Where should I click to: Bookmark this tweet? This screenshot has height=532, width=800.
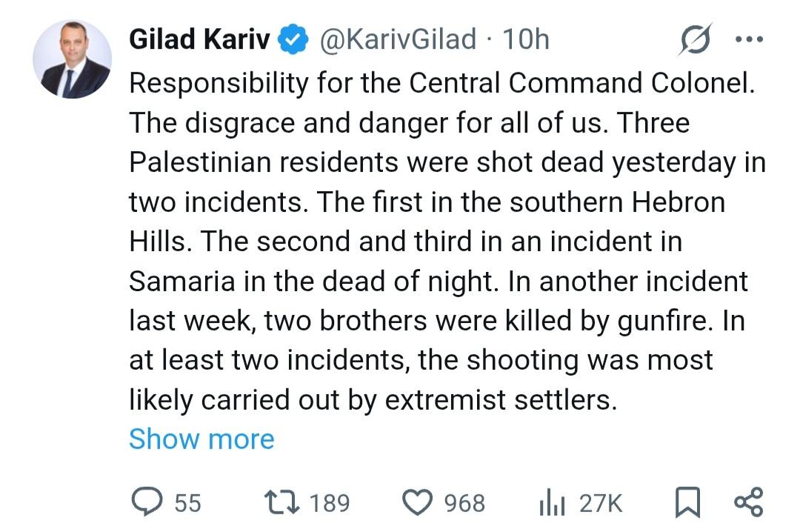[x=687, y=504]
